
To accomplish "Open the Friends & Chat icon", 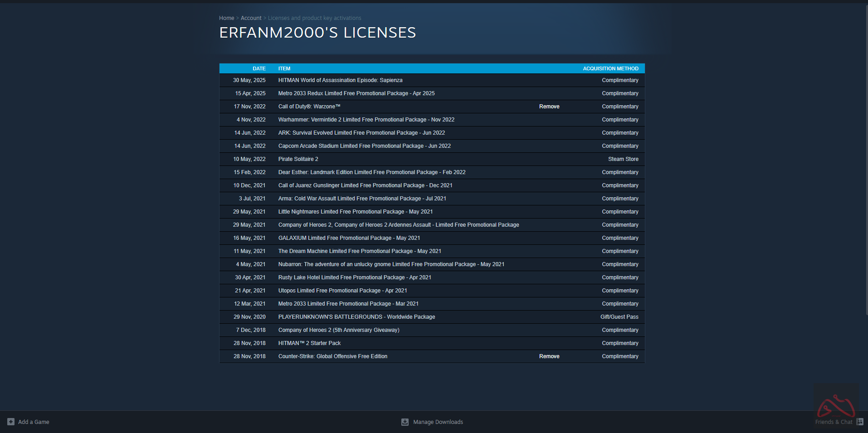I will pyautogui.click(x=859, y=422).
